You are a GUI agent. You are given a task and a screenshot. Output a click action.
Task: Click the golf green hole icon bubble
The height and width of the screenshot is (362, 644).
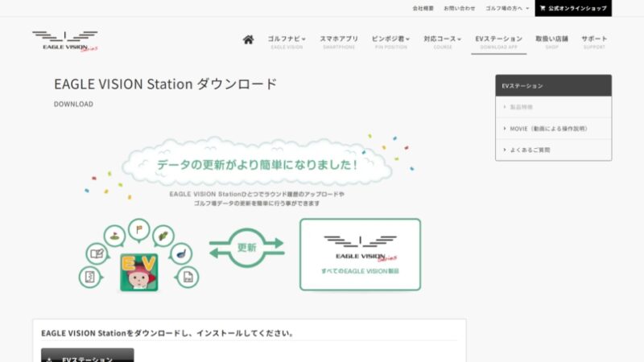pyautogui.click(x=114, y=236)
